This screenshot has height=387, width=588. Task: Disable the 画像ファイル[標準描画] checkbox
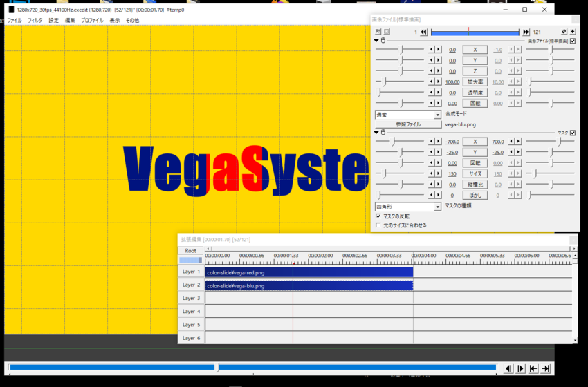tap(573, 41)
